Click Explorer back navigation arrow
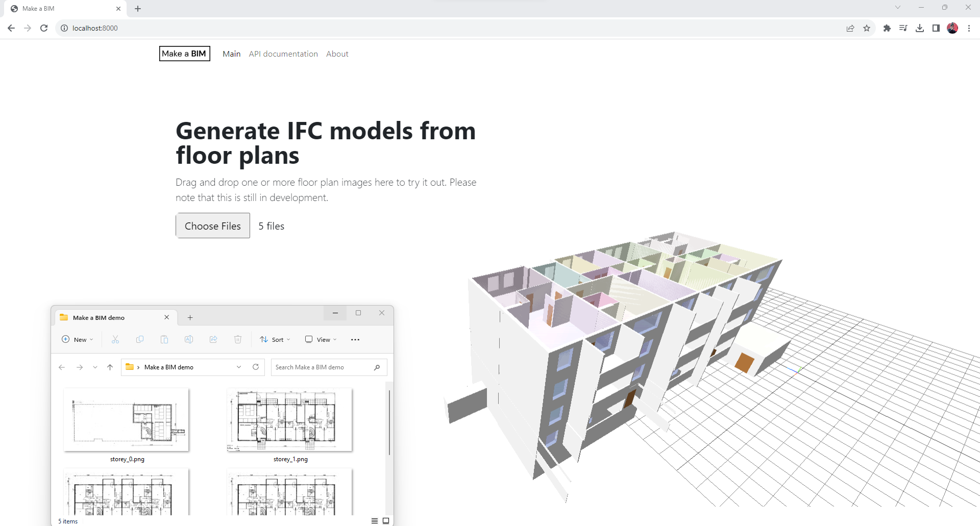This screenshot has height=526, width=980. click(x=62, y=367)
